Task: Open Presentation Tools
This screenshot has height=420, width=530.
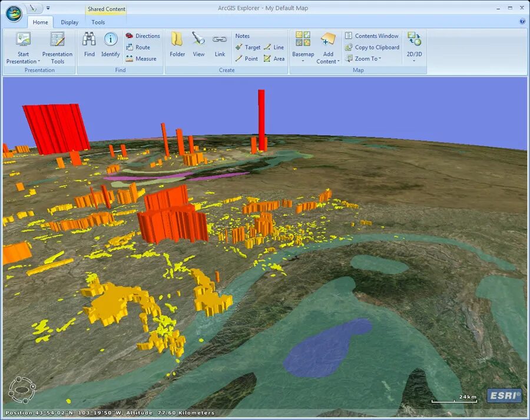Action: coord(58,48)
